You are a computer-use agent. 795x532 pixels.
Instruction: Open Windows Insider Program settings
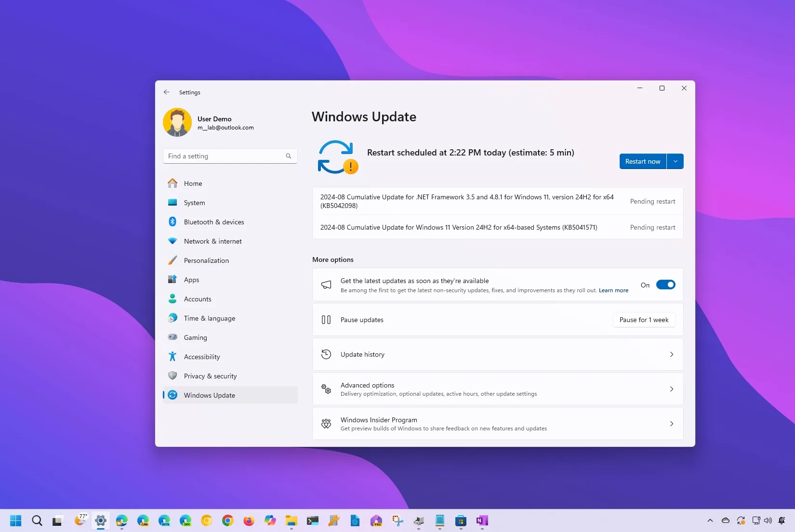click(x=498, y=424)
